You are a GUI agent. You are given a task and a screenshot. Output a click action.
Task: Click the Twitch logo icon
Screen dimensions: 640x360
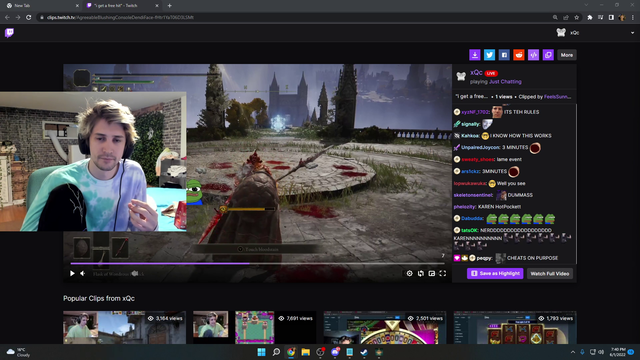[9, 33]
